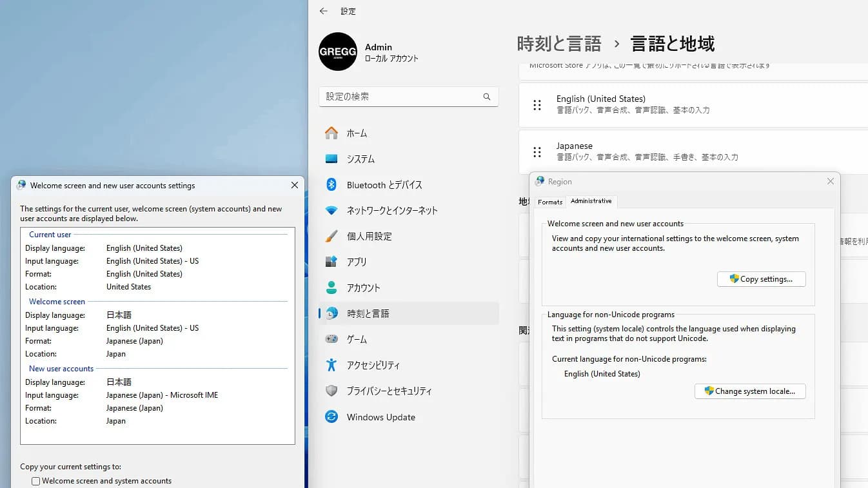Click the ゲーム menu label
868x488 pixels.
tap(357, 339)
